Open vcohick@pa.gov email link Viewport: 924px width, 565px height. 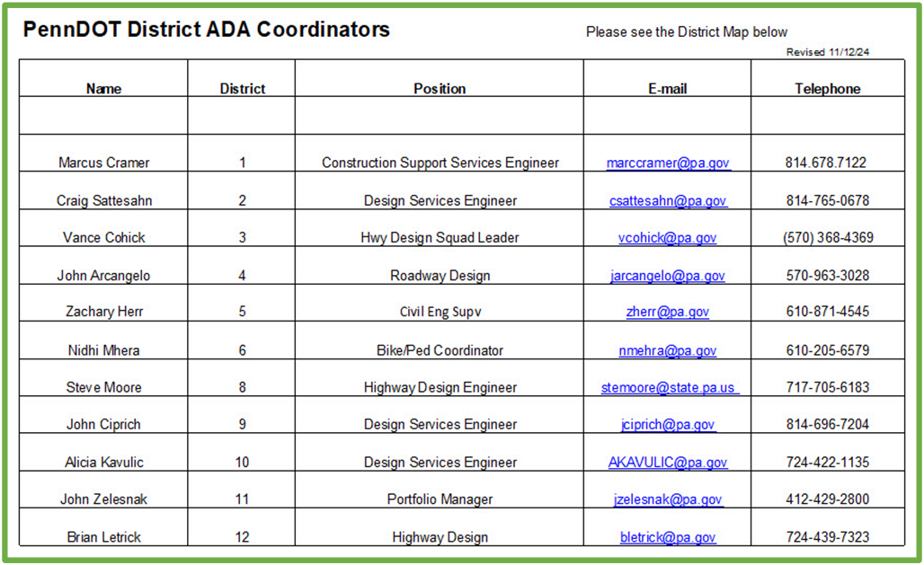667,238
